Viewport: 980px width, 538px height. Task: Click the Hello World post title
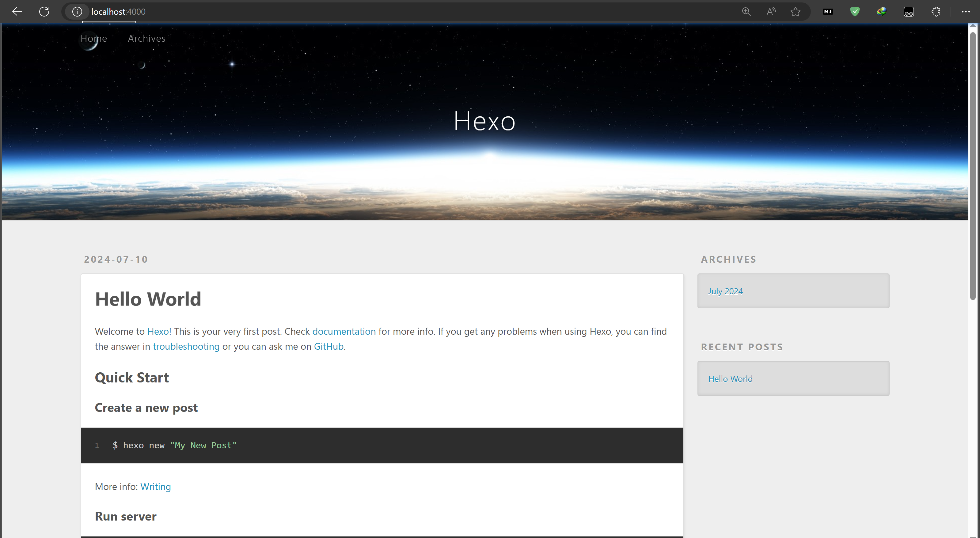click(x=148, y=299)
